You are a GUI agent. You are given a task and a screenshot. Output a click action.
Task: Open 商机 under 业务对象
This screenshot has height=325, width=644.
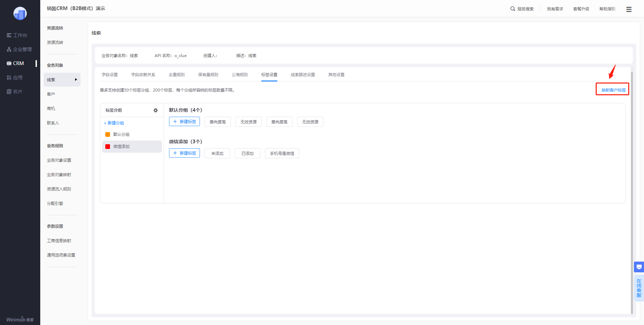point(51,109)
